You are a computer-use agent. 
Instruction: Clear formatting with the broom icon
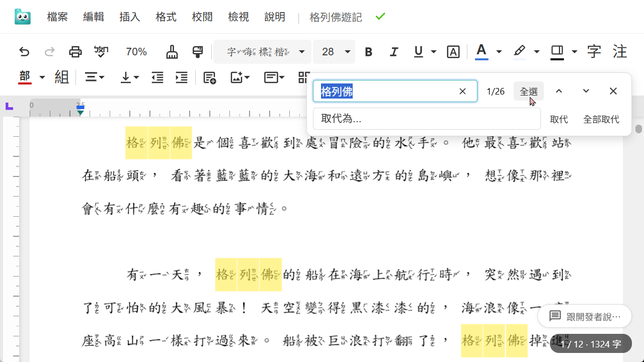click(x=172, y=52)
